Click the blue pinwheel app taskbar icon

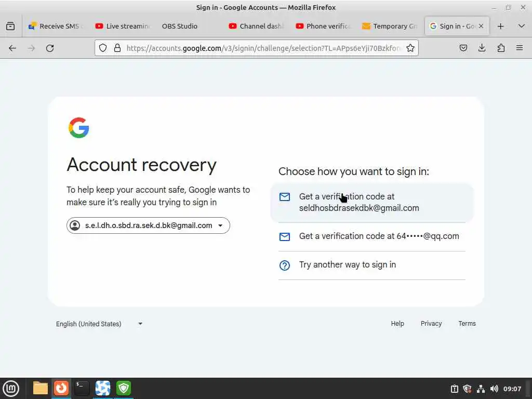pyautogui.click(x=103, y=388)
